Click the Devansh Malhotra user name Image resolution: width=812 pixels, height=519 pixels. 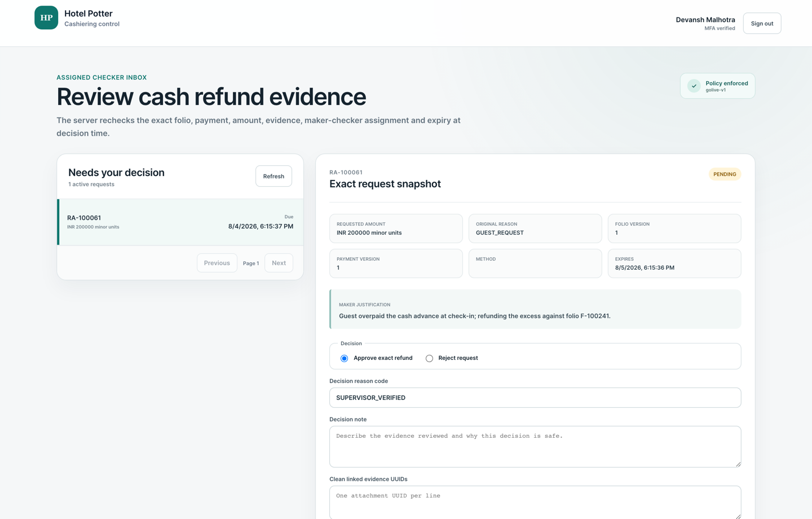point(705,20)
